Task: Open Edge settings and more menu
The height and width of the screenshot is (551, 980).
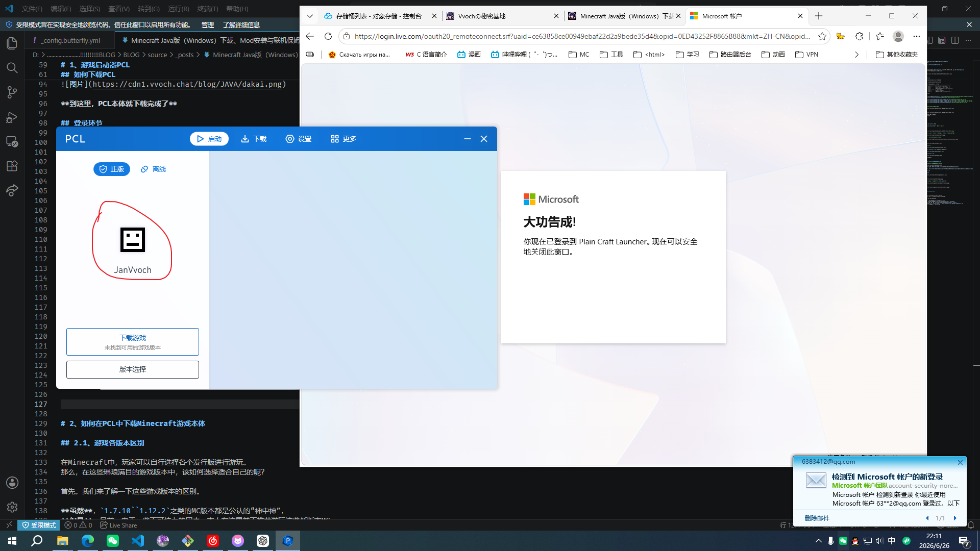Action: [x=917, y=36]
